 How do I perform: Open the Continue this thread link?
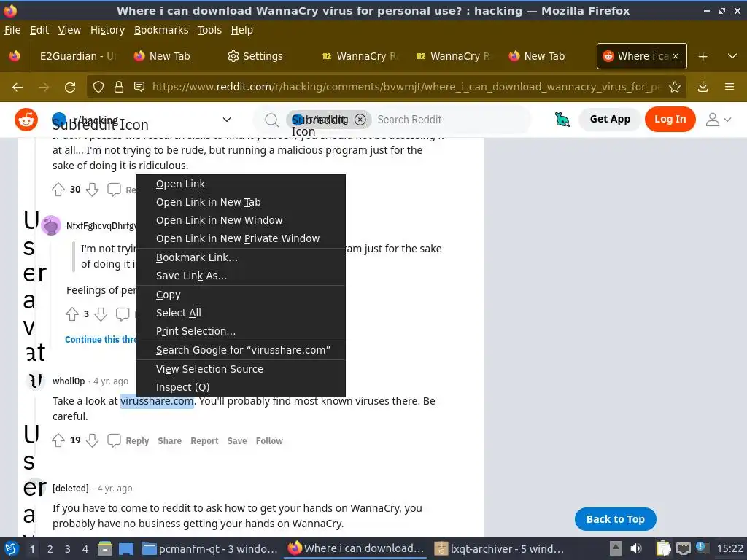pos(100,340)
